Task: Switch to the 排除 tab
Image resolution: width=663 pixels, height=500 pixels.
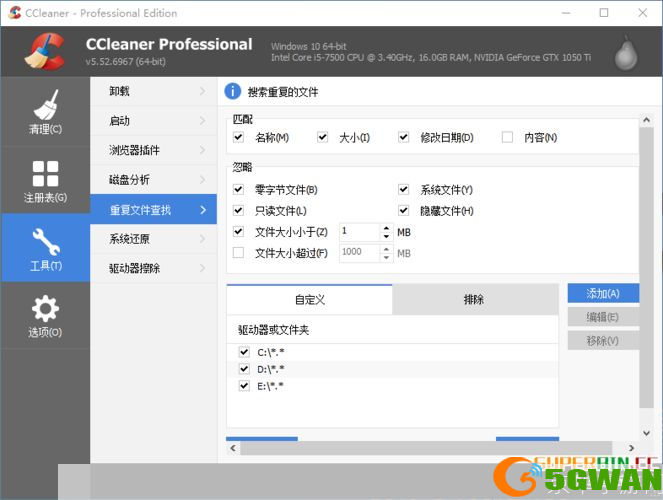Action: pyautogui.click(x=475, y=300)
